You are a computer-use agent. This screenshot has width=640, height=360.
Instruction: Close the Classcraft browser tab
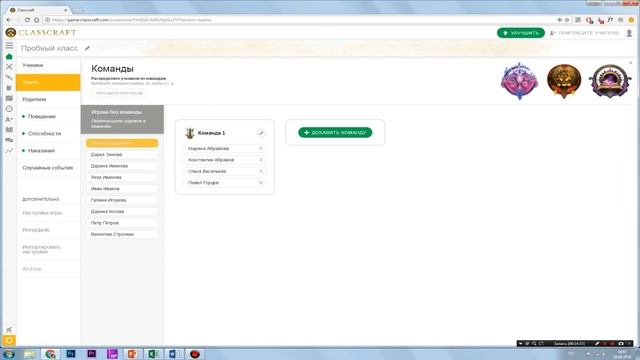tap(65, 10)
